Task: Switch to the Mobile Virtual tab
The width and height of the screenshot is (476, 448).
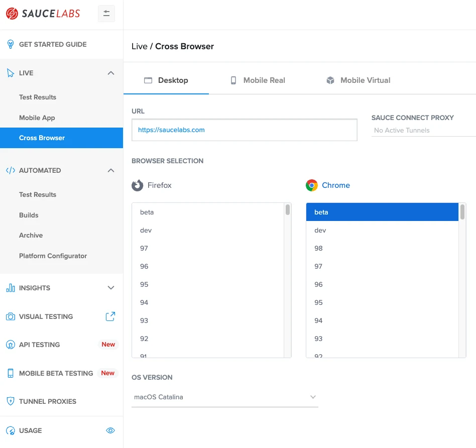Action: pyautogui.click(x=358, y=80)
